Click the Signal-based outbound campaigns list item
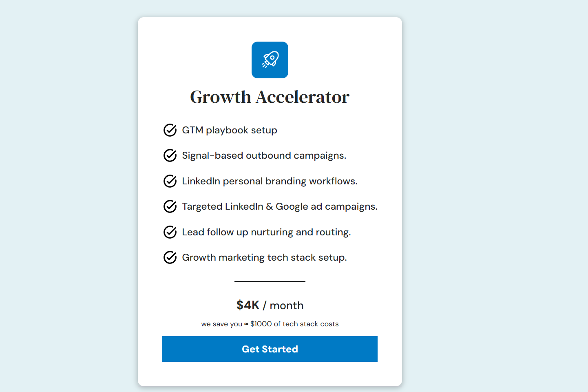This screenshot has width=588, height=392. [264, 155]
